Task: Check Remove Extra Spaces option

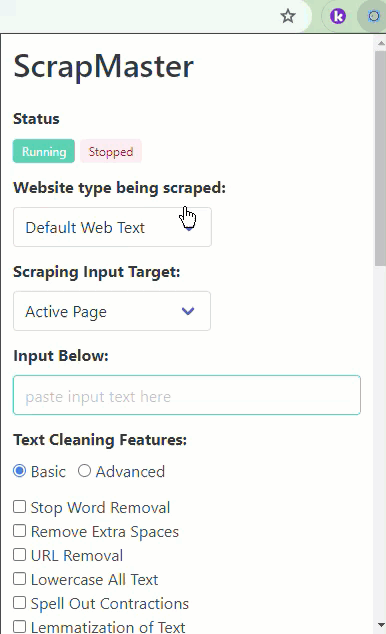Action: pyautogui.click(x=19, y=530)
